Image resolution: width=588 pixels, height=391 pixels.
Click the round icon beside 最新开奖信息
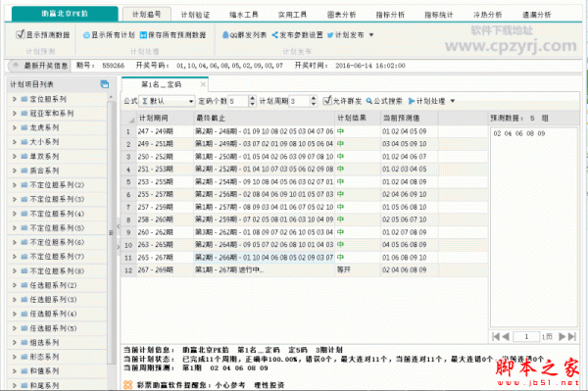click(16, 66)
